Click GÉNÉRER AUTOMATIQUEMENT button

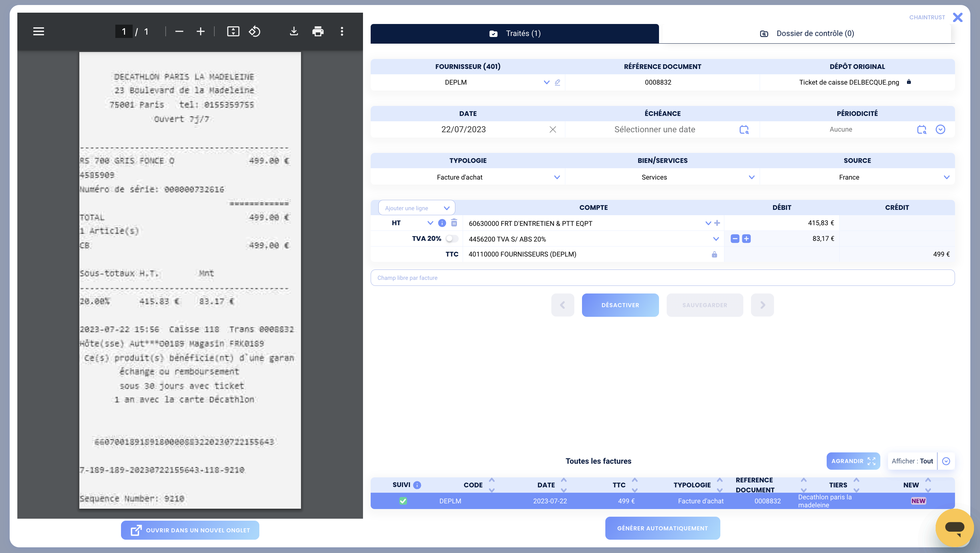(662, 528)
